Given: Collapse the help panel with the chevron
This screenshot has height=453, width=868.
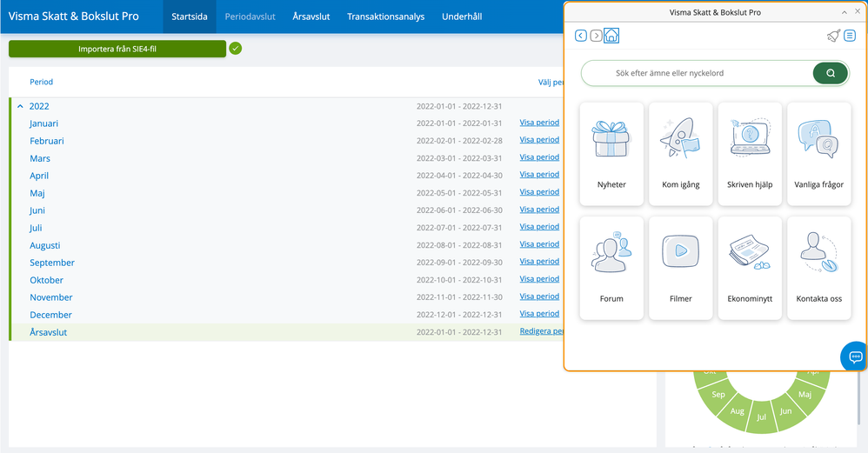Looking at the screenshot, I should (x=844, y=13).
